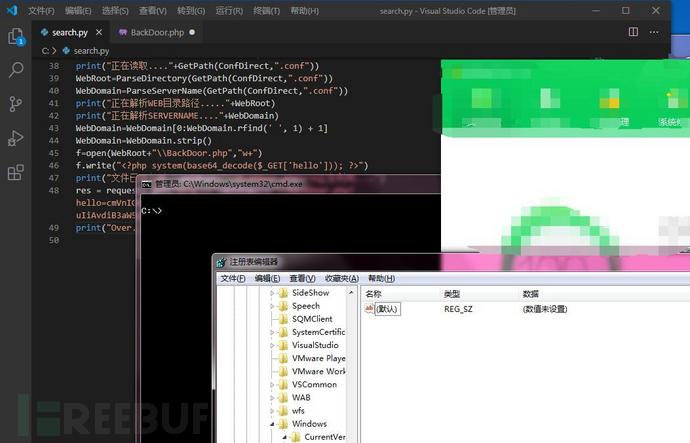Select the (默认) registry value entry
Viewport: 690px width, 443px height.
click(x=387, y=309)
